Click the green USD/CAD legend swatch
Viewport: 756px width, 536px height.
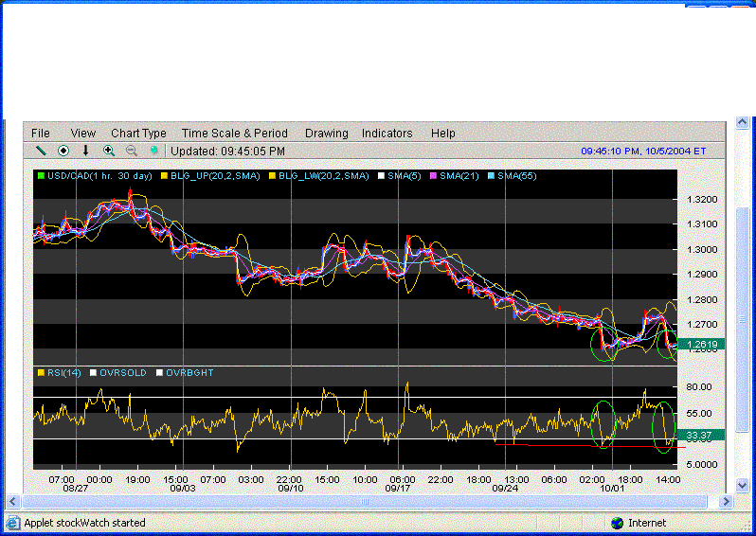click(41, 176)
